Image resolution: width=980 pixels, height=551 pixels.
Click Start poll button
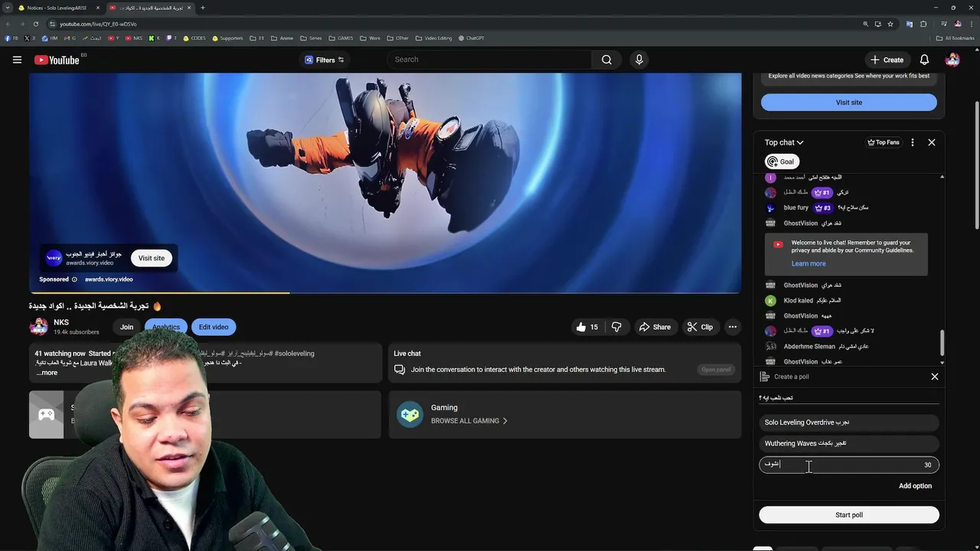click(x=849, y=515)
